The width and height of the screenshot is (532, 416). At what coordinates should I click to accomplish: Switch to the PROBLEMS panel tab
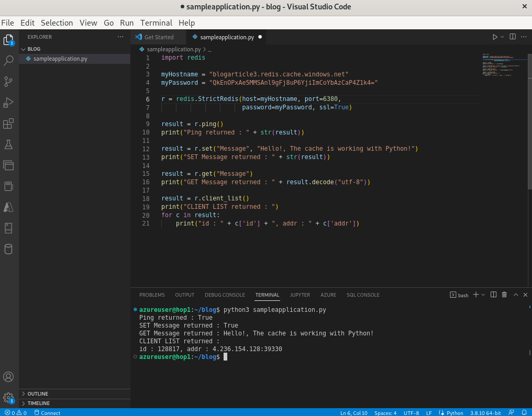pyautogui.click(x=152, y=295)
